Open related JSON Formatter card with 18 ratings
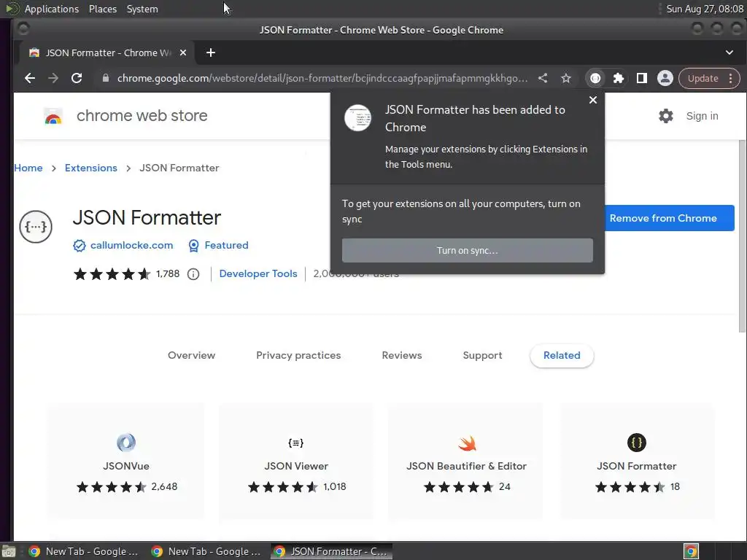The height and width of the screenshot is (560, 747). click(636, 461)
